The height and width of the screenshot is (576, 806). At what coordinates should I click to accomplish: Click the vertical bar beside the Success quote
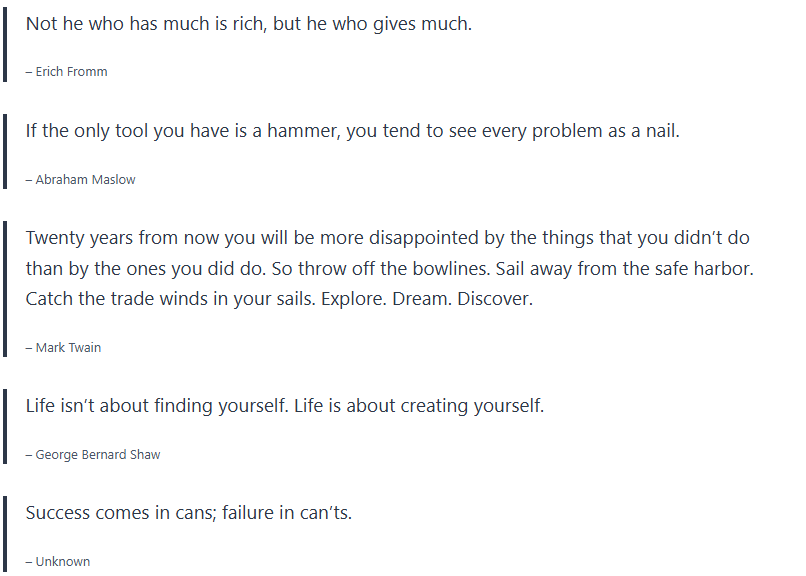pos(5,535)
